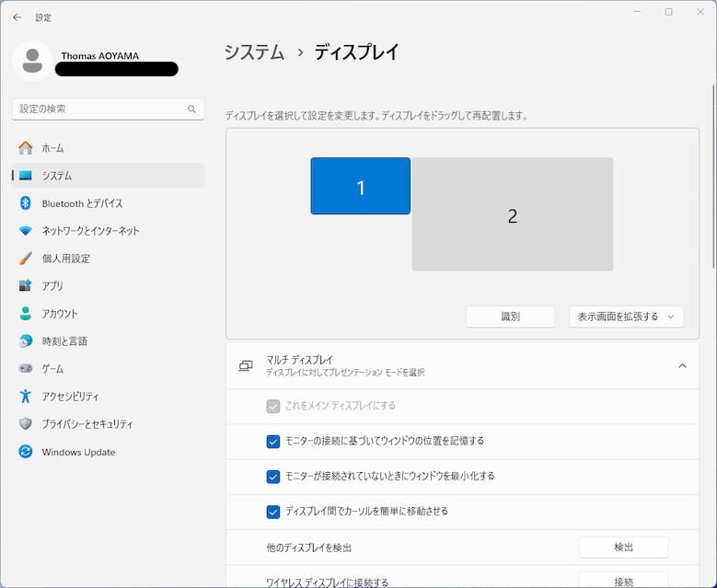Image resolution: width=717 pixels, height=588 pixels.
Task: Open プライバシーとセキュリティ settings page
Action: point(87,424)
